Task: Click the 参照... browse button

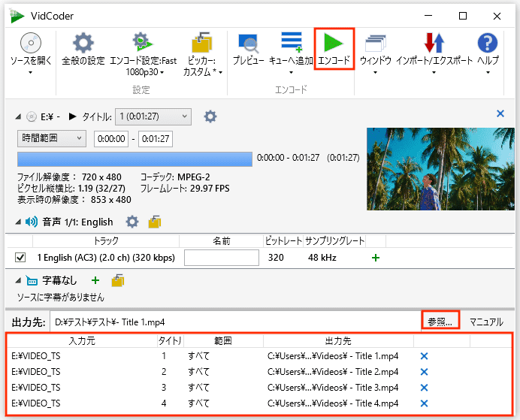Action: pos(440,322)
